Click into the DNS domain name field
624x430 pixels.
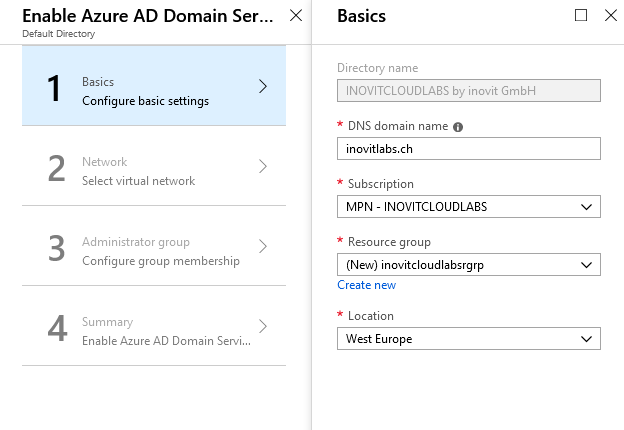(x=469, y=149)
